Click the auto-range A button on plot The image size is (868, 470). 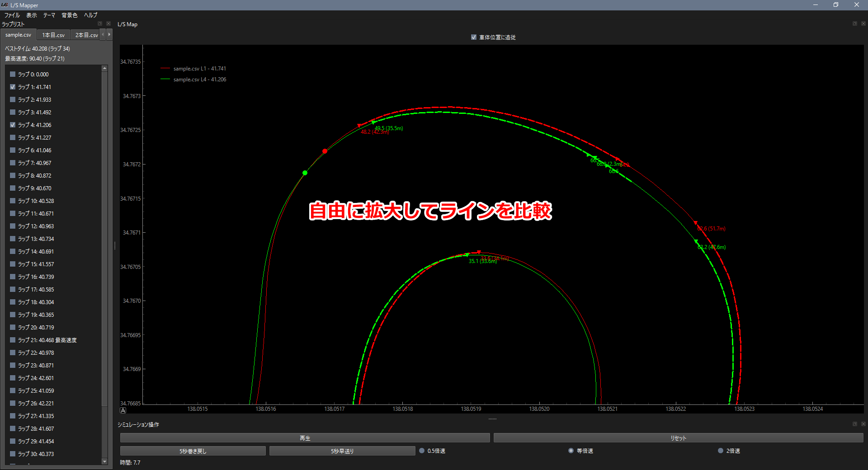(x=123, y=410)
